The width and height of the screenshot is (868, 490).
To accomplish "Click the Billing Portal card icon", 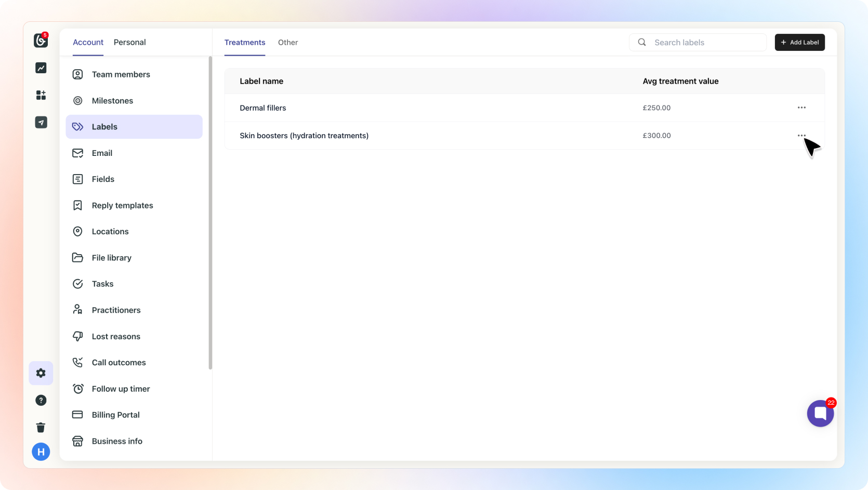I will (x=77, y=415).
